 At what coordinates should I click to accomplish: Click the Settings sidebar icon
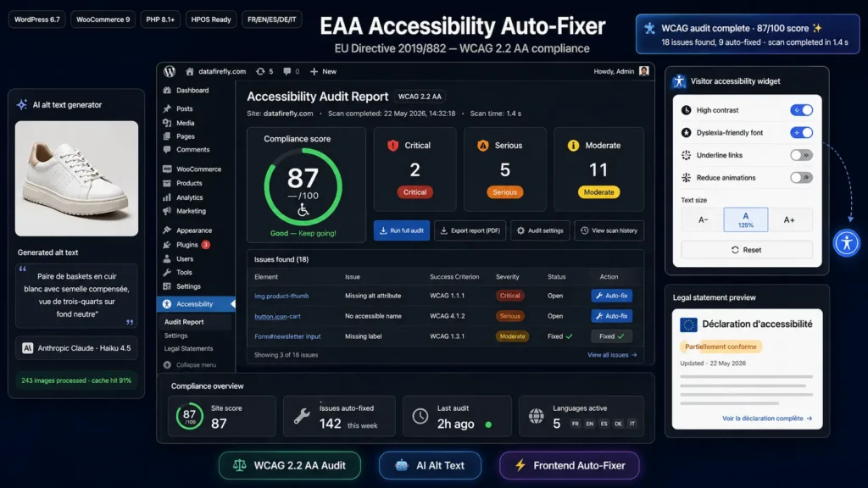click(x=167, y=286)
